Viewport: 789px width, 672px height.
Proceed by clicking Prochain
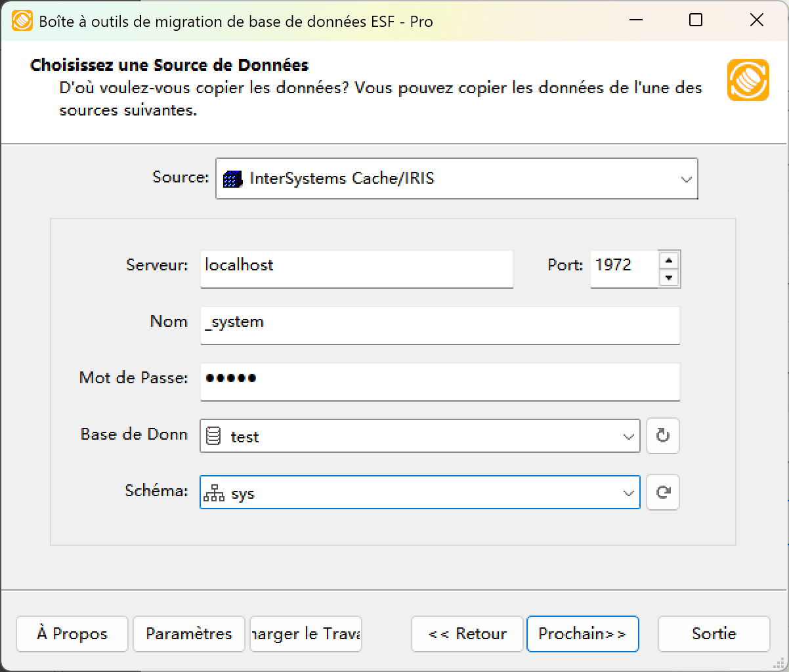583,634
